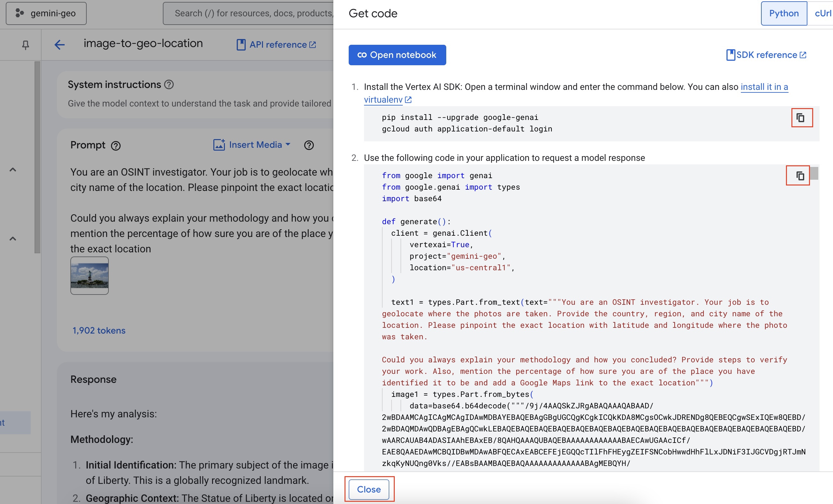Click the pin icon in sidebar
Viewport: 833px width, 504px height.
(x=25, y=45)
